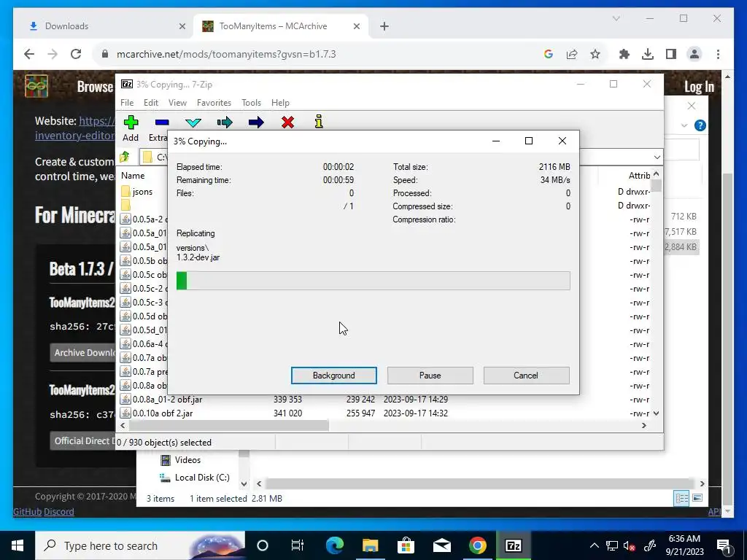The image size is (747, 560).
Task: Click the copy progress bar
Action: coord(373,281)
